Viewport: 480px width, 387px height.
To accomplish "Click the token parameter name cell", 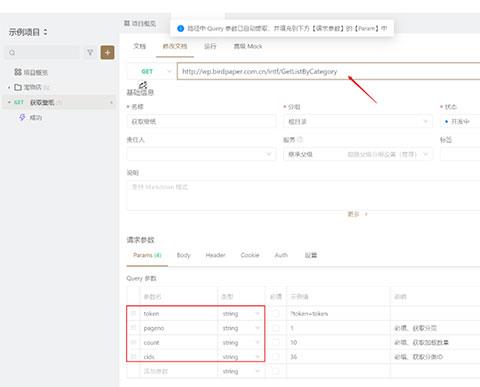I will [x=178, y=314].
